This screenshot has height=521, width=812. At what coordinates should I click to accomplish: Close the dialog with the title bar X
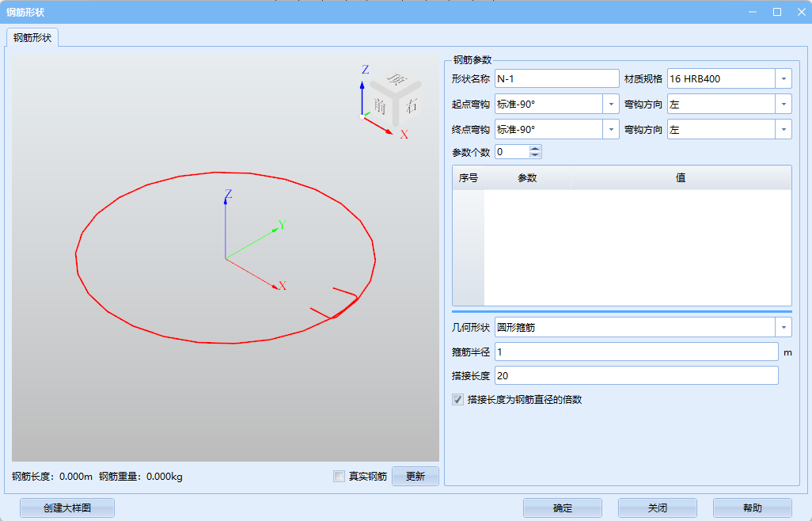799,12
